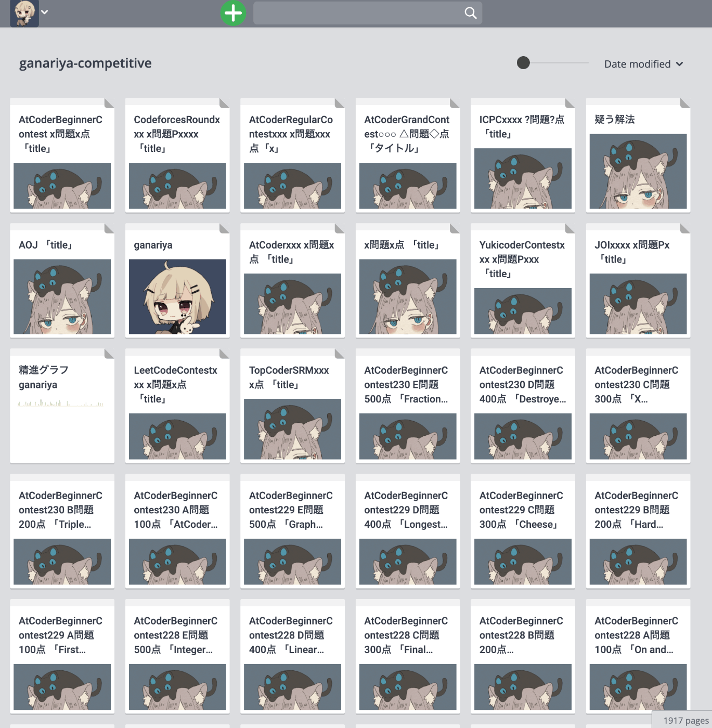Open the 疑う解法 page card

click(x=638, y=155)
